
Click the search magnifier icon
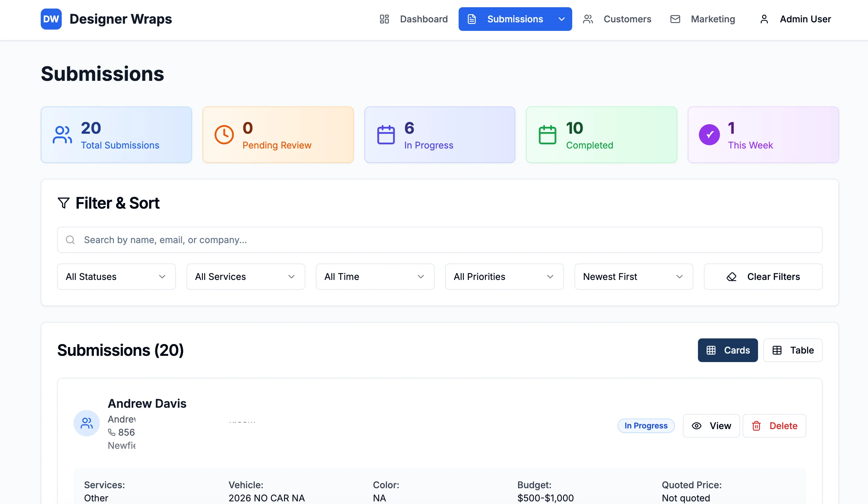click(x=70, y=240)
